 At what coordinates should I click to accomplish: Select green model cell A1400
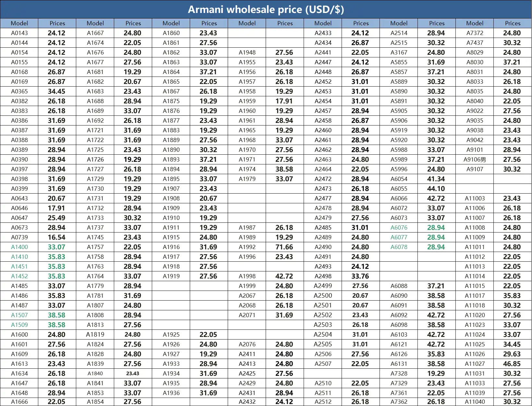tap(19, 247)
